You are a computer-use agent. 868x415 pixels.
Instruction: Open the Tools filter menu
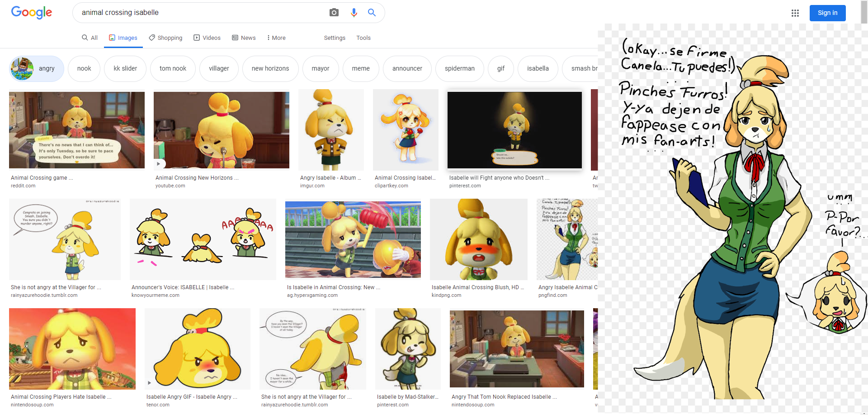(x=363, y=38)
